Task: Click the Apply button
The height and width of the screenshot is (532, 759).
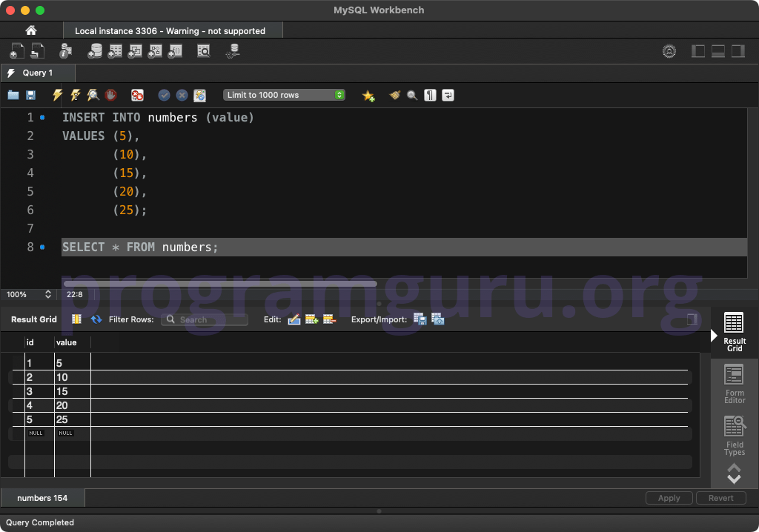Action: pos(669,497)
